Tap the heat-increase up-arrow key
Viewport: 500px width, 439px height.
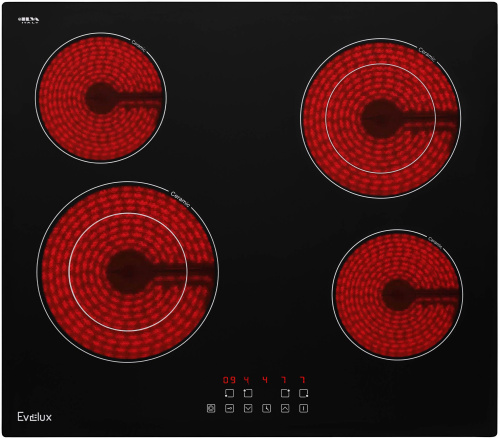tap(285, 408)
